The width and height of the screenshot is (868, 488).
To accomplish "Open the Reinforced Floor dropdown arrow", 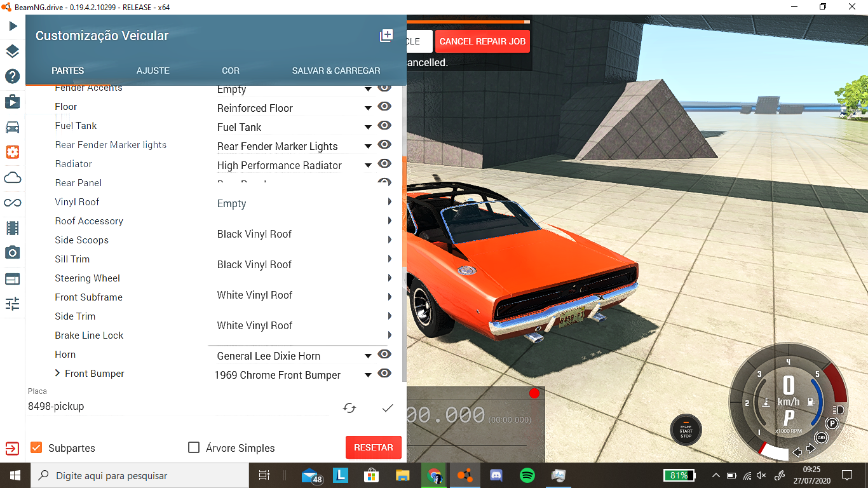I will (368, 109).
